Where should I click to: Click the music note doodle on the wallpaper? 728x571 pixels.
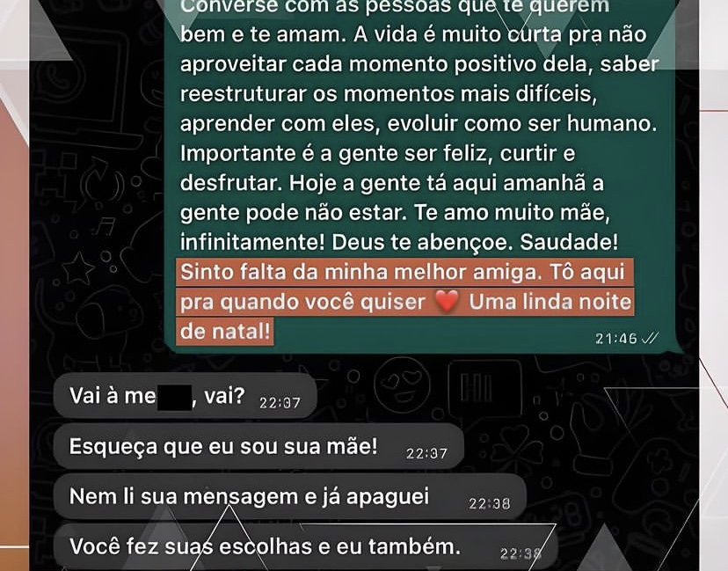coord(105,226)
